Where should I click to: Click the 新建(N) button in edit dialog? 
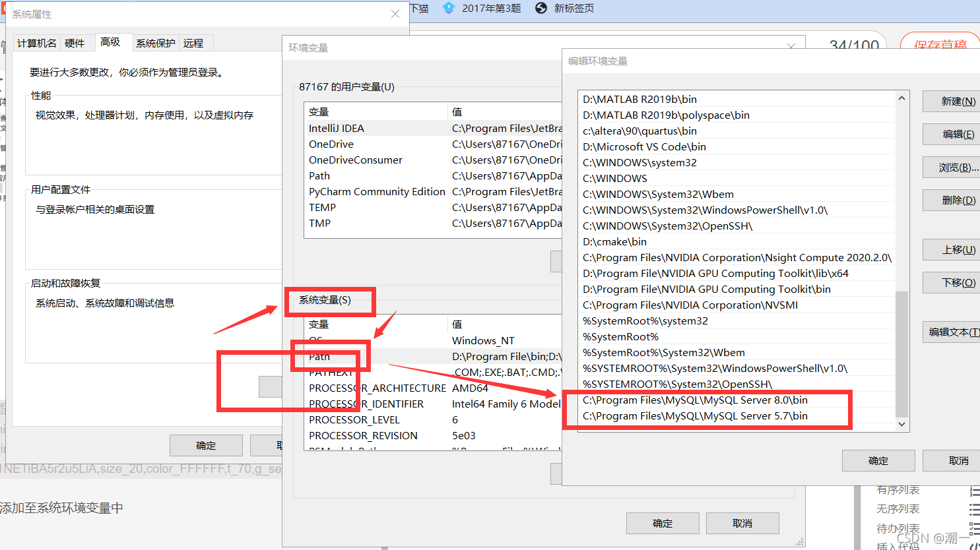pos(952,102)
